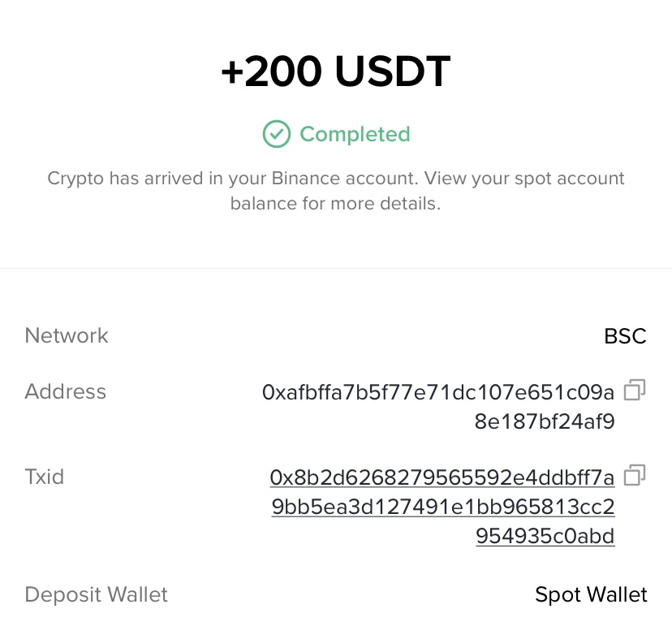Click the Txid link's first line starting 0x8b2d
The image size is (672, 626).
(442, 477)
